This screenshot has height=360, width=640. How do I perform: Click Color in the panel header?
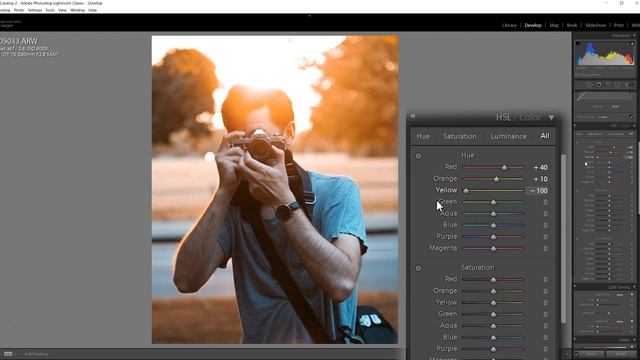coord(530,117)
